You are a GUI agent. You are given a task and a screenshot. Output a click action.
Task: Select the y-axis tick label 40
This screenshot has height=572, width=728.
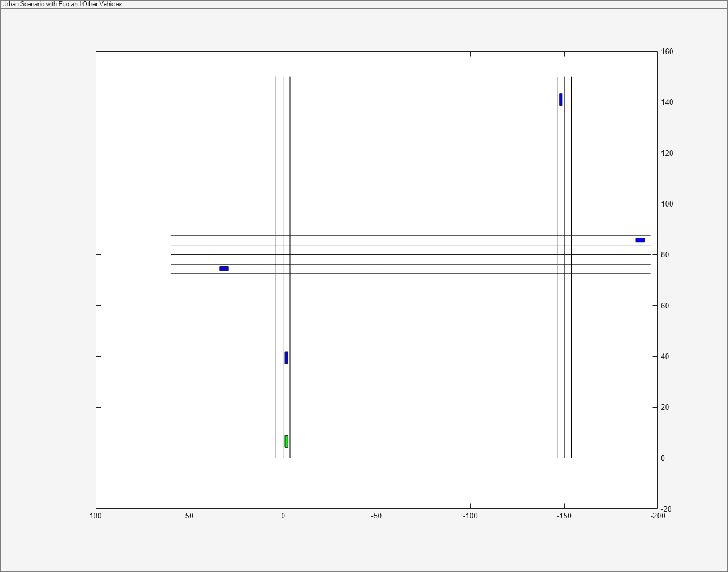[665, 357]
